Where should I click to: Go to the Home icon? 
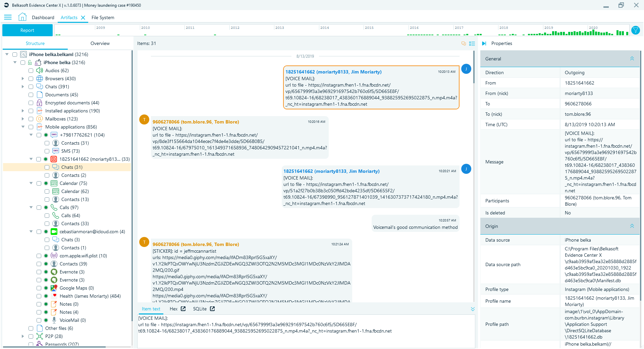tap(22, 17)
